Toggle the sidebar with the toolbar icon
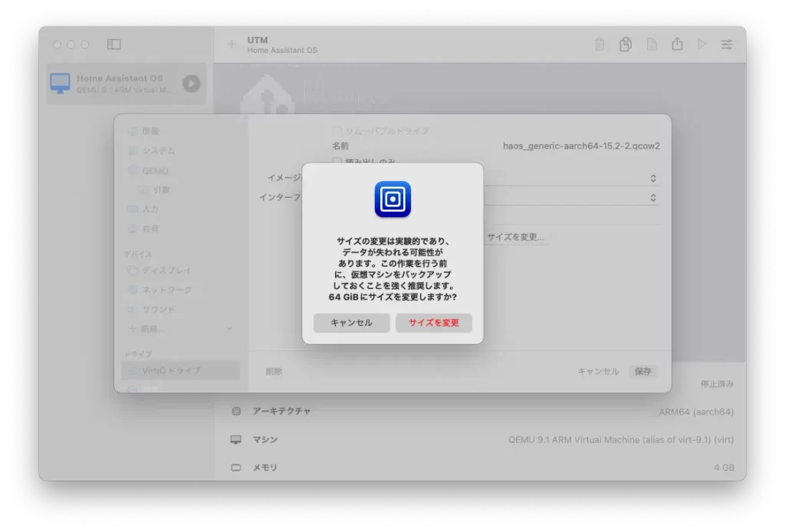The image size is (785, 532). click(114, 44)
